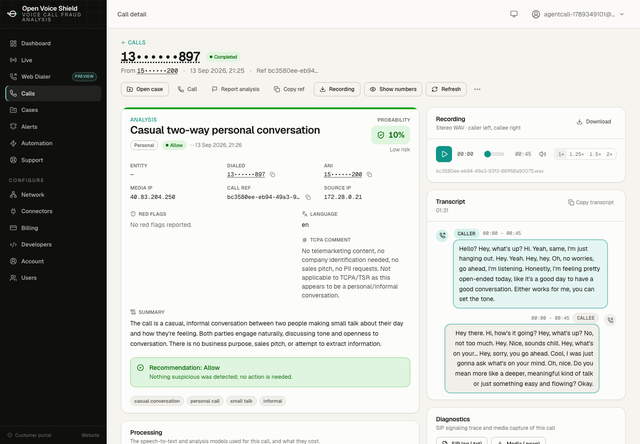Open Billing page

coord(53,228)
